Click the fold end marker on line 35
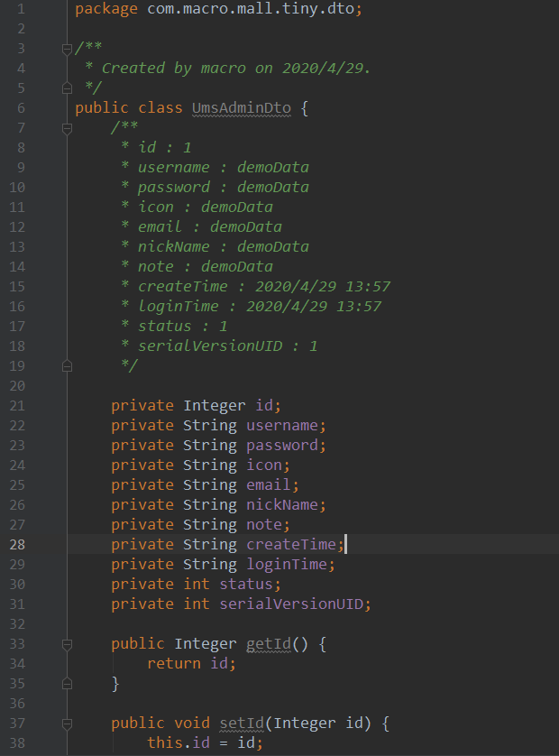 tap(67, 684)
